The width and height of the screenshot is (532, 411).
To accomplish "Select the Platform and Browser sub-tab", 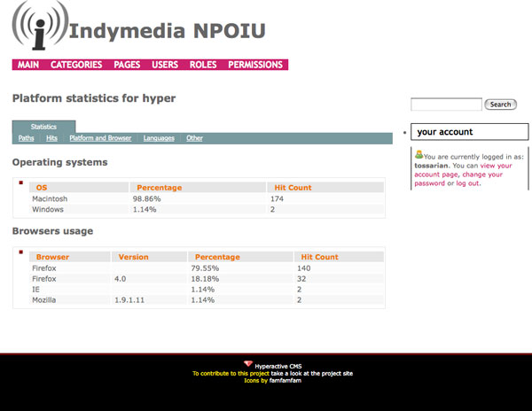I will pos(100,138).
